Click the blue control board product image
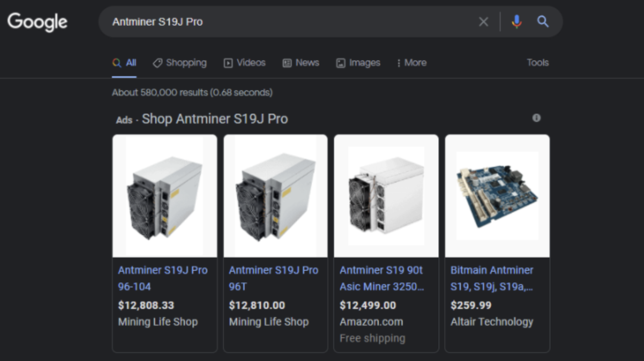Image resolution: width=644 pixels, height=361 pixels. [x=497, y=196]
